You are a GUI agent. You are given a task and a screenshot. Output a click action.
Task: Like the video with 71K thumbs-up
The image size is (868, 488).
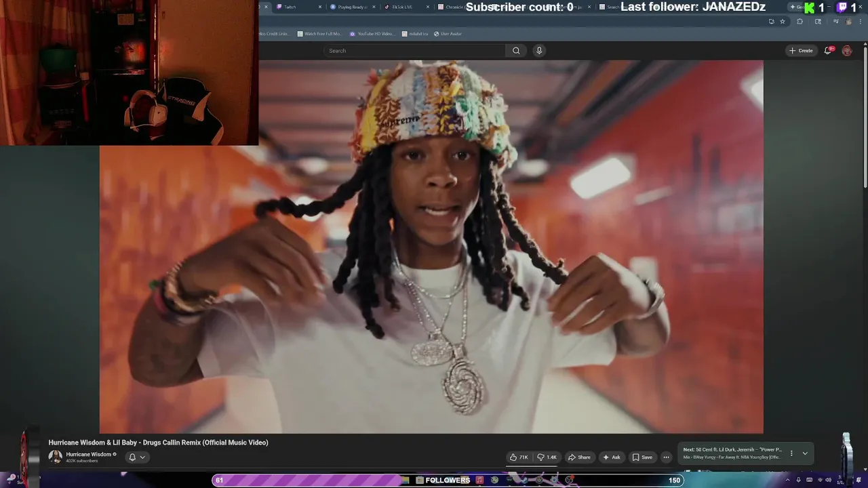click(519, 457)
